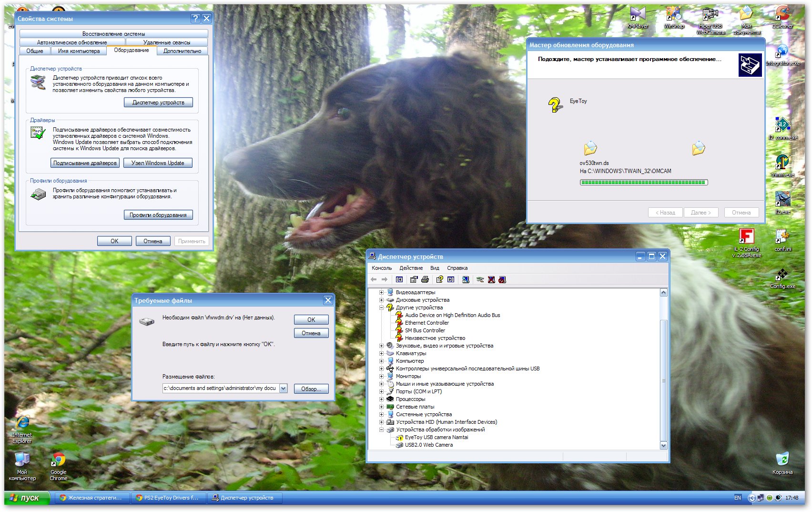
Task: Click the file location path input field
Action: click(221, 389)
